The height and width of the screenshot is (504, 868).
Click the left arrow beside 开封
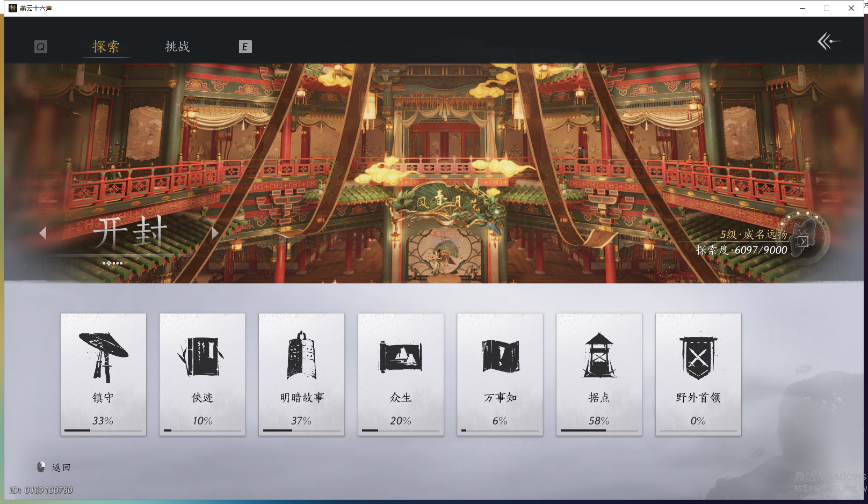[x=44, y=233]
